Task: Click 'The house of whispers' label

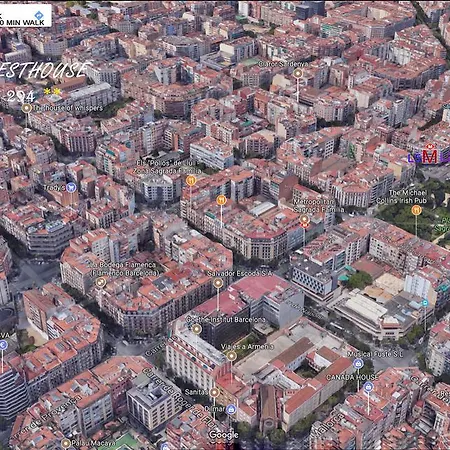Action: [x=68, y=108]
